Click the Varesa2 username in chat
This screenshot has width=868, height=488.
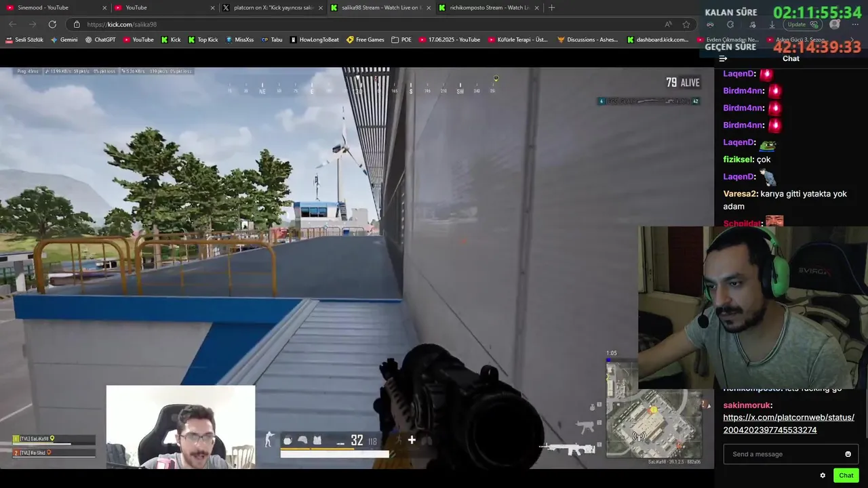coord(741,194)
